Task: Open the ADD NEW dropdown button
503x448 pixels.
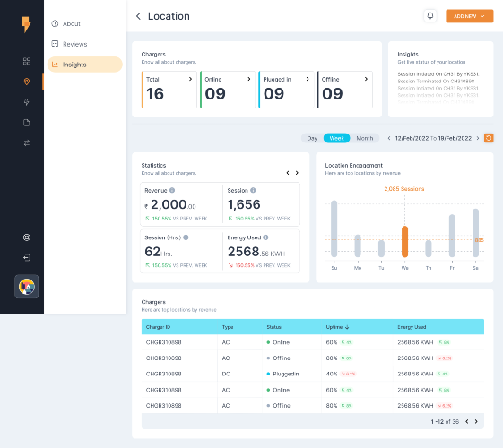Action: [x=469, y=16]
